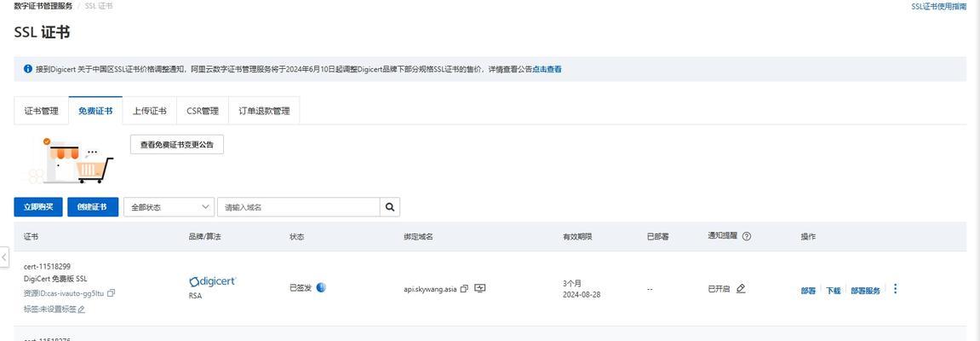Click the 绑定域名 column header
Image resolution: width=980 pixels, height=341 pixels.
[419, 237]
